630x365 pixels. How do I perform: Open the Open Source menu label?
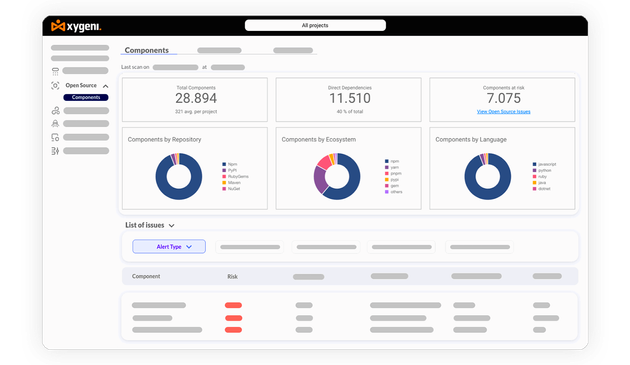coord(81,85)
